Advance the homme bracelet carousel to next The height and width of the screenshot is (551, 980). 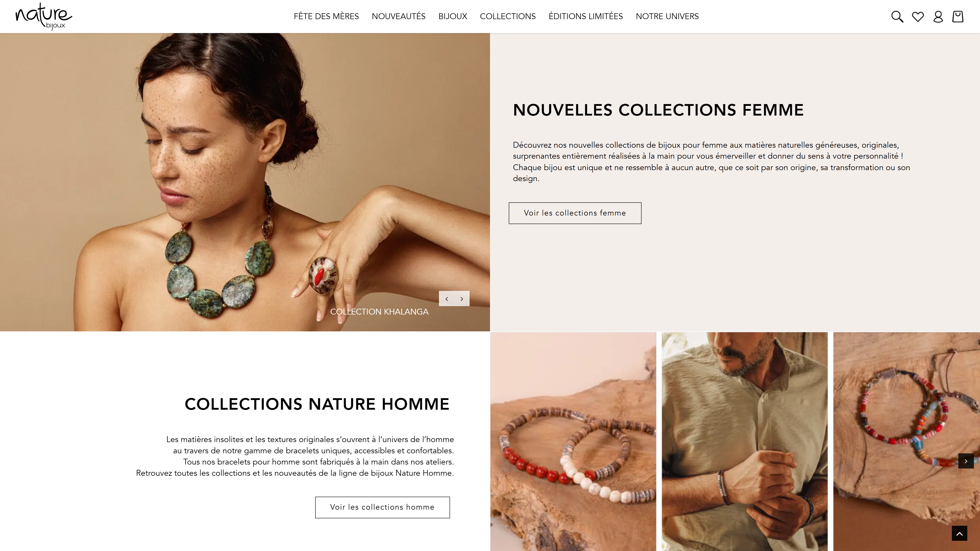click(x=965, y=461)
